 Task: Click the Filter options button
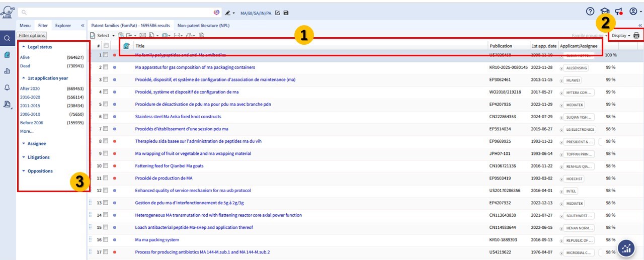click(32, 36)
